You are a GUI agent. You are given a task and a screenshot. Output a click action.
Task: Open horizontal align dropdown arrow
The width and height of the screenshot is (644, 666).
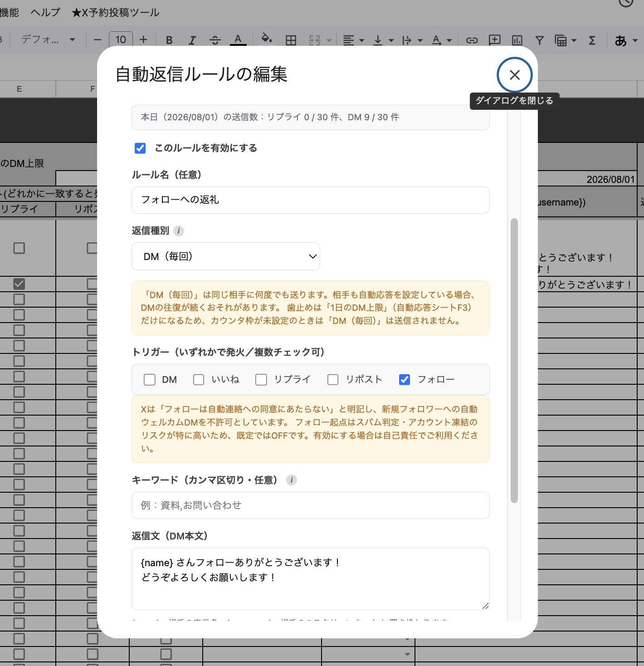pos(361,40)
